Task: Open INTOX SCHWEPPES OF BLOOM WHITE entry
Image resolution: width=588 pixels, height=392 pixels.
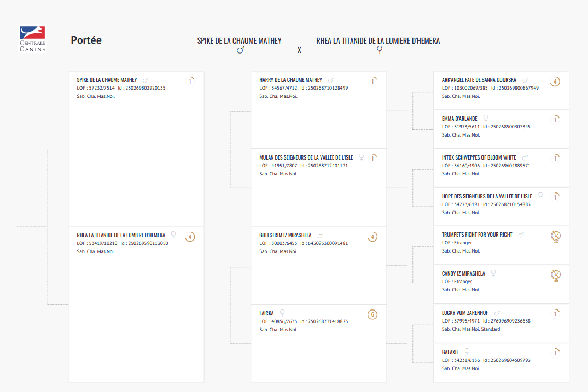Action: [479, 157]
